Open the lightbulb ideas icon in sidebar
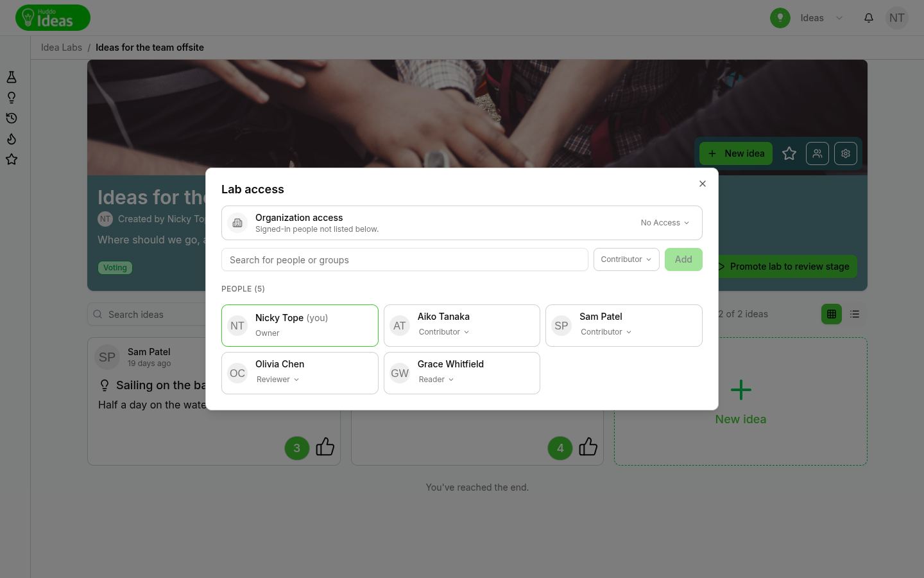The image size is (924, 578). pos(12,98)
